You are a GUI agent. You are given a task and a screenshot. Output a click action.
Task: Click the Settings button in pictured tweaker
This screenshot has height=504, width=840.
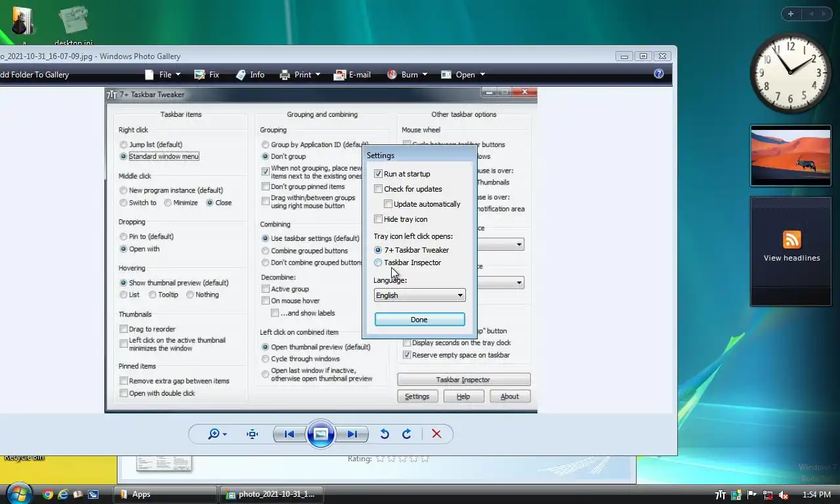417,396
